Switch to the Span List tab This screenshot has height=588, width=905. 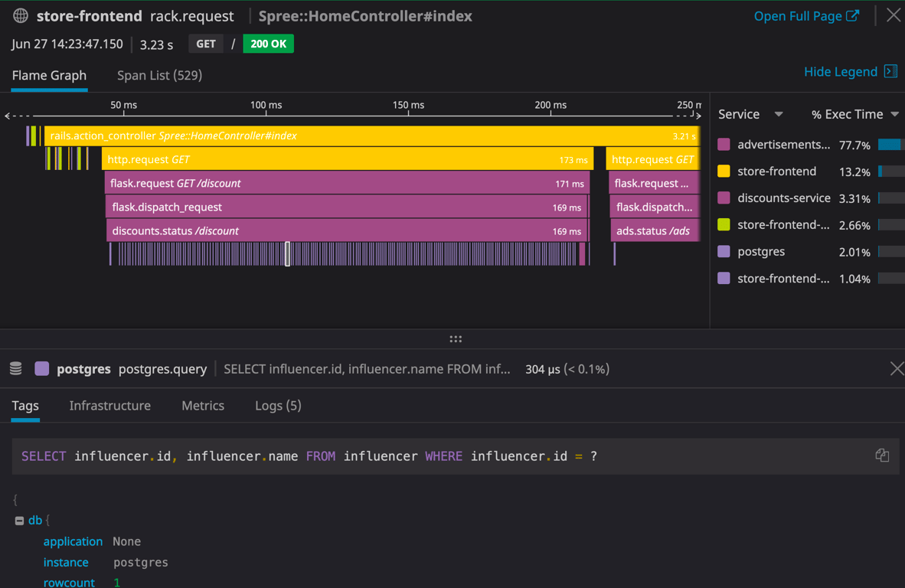pyautogui.click(x=159, y=75)
